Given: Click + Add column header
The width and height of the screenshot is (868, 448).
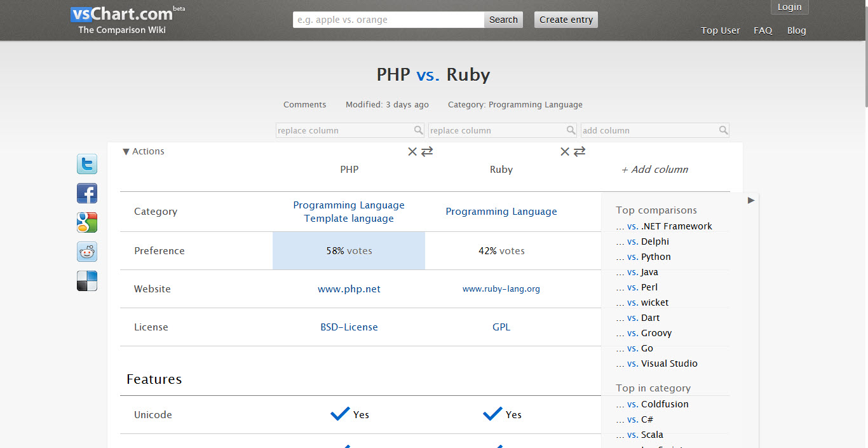Looking at the screenshot, I should pos(654,170).
